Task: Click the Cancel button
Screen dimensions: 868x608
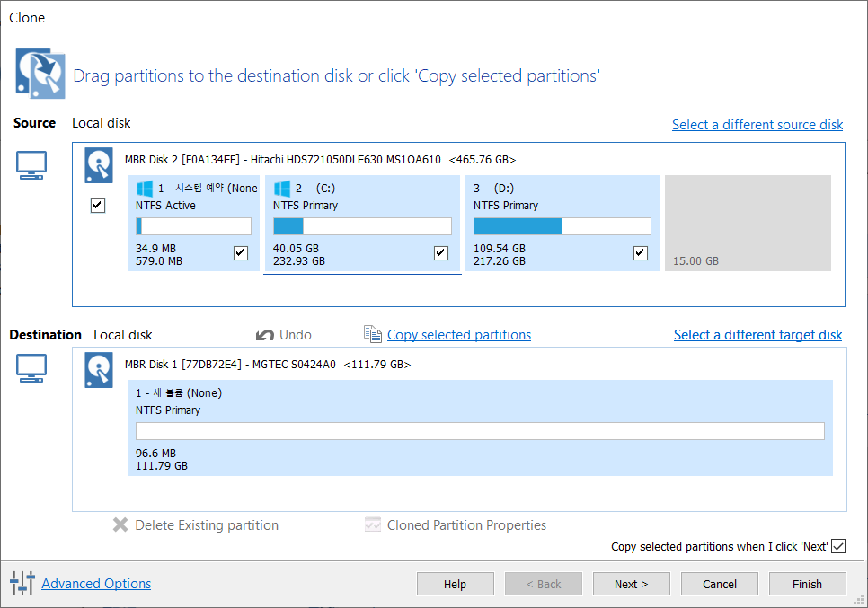Action: (719, 584)
